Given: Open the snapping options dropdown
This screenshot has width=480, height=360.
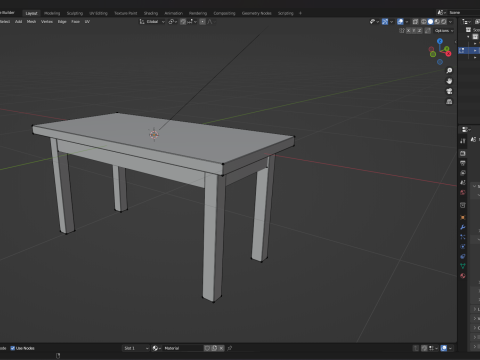Looking at the screenshot, I should coord(192,22).
